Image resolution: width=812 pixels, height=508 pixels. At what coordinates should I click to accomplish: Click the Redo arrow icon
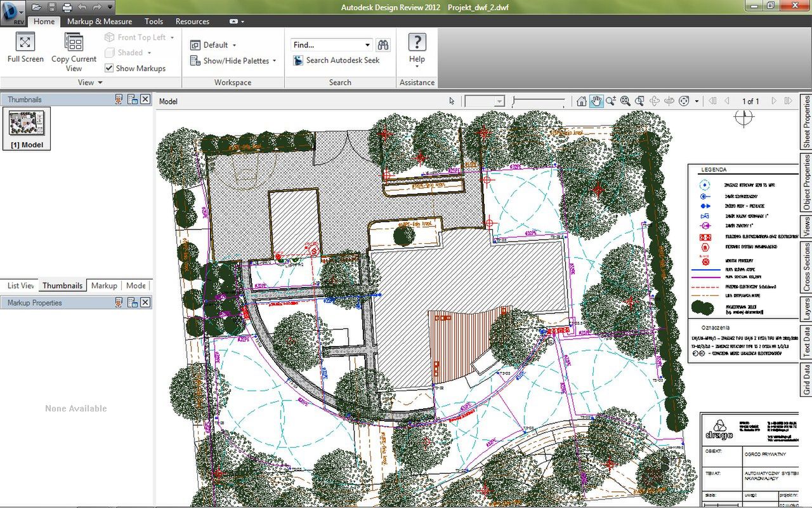96,7
